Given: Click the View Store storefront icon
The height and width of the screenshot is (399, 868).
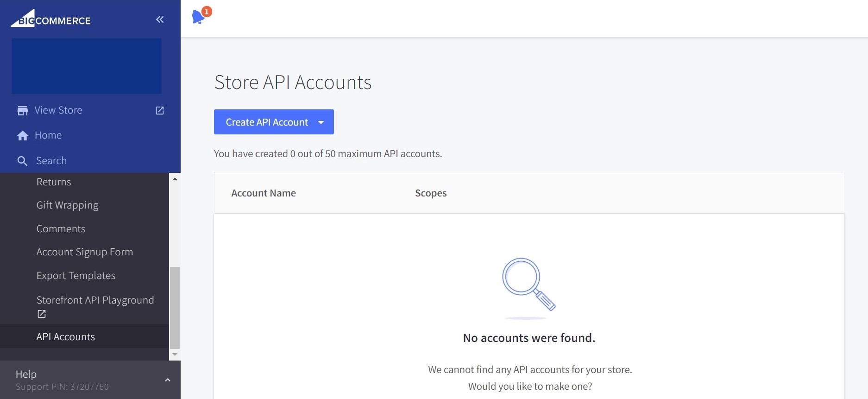Looking at the screenshot, I should 22,110.
